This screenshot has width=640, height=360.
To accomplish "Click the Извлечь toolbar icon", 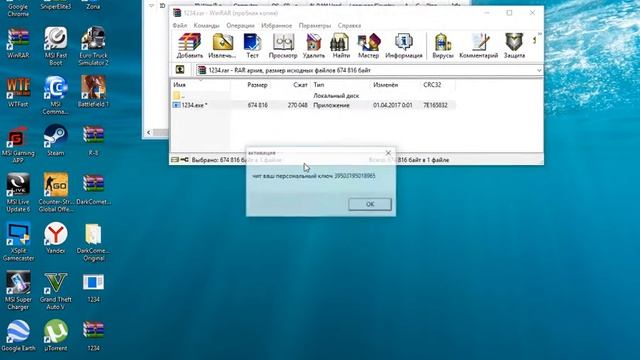I will click(x=222, y=45).
